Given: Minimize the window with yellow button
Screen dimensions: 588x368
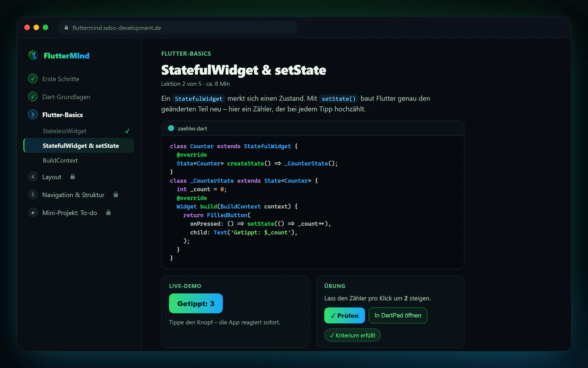Looking at the screenshot, I should click(36, 27).
